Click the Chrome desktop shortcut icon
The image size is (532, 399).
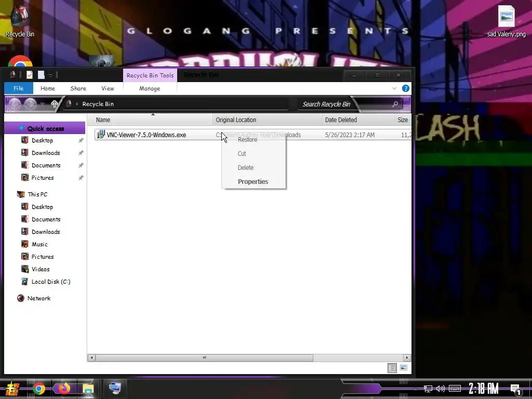[20, 62]
